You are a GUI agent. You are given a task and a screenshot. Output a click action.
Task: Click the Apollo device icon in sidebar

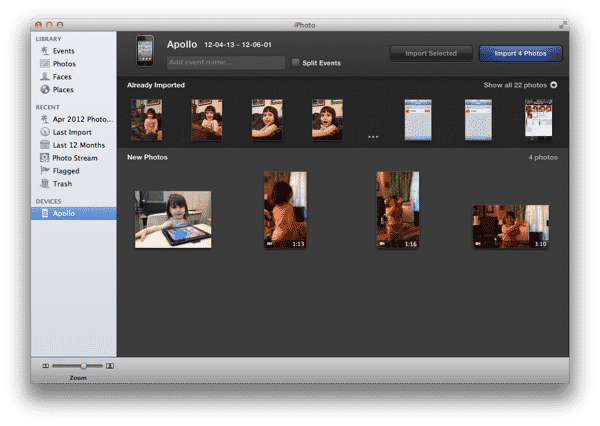click(45, 213)
